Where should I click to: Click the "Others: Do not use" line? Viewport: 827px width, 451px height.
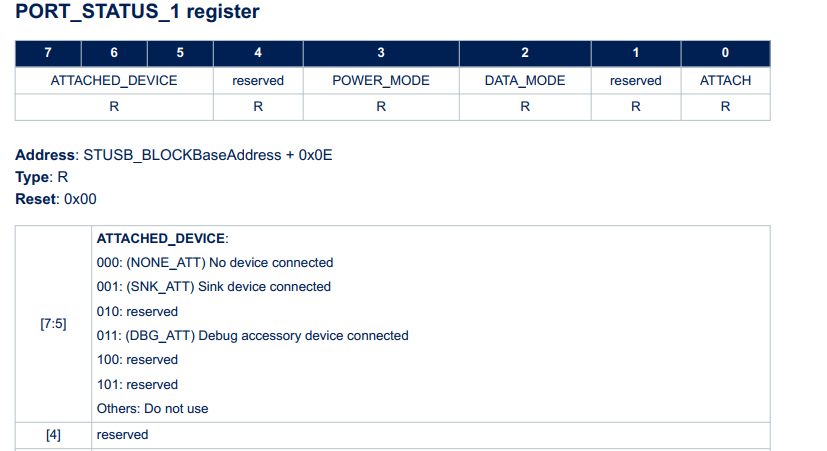tap(152, 408)
